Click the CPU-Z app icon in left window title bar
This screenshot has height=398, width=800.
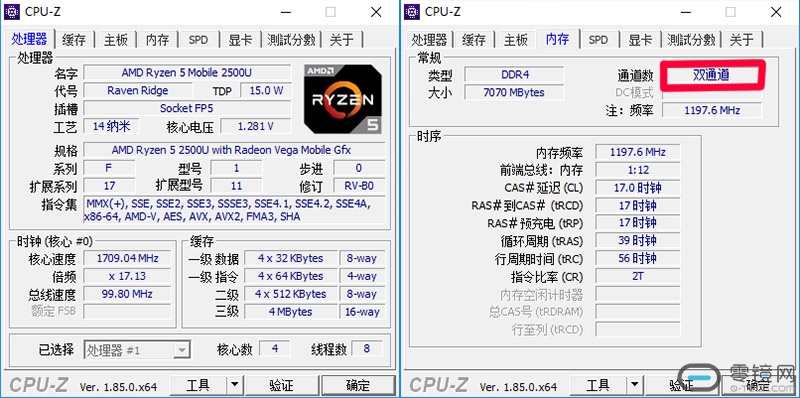click(x=12, y=11)
